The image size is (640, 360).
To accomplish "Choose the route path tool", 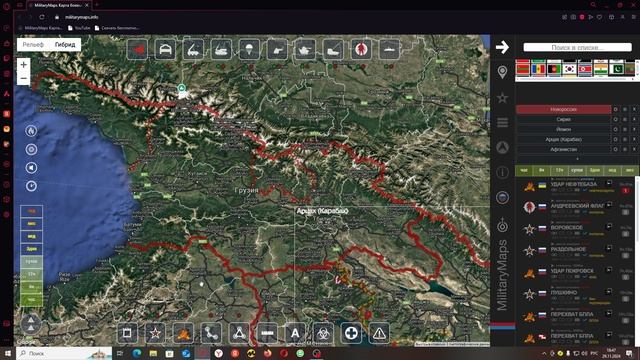I will tap(211, 333).
